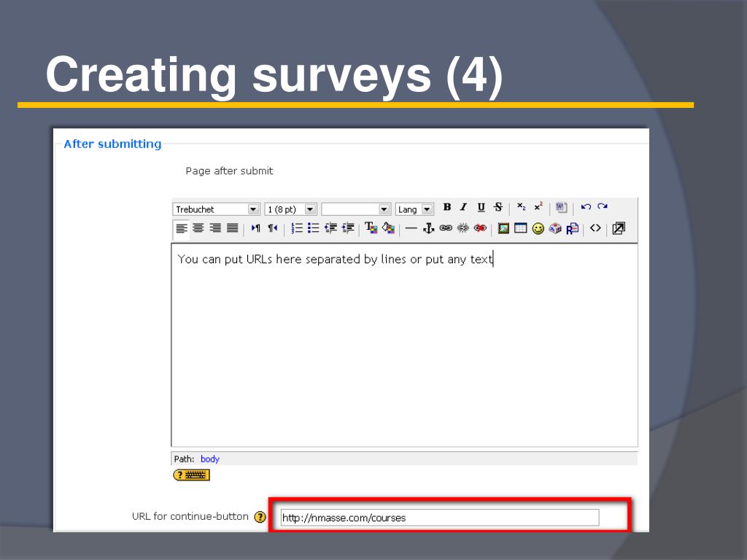Open the blank heading style dropdown
Viewport: 747px width, 560px height.
click(x=356, y=209)
